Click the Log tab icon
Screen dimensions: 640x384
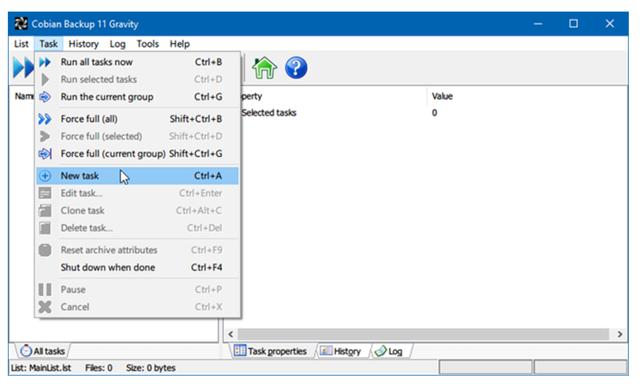click(x=380, y=351)
